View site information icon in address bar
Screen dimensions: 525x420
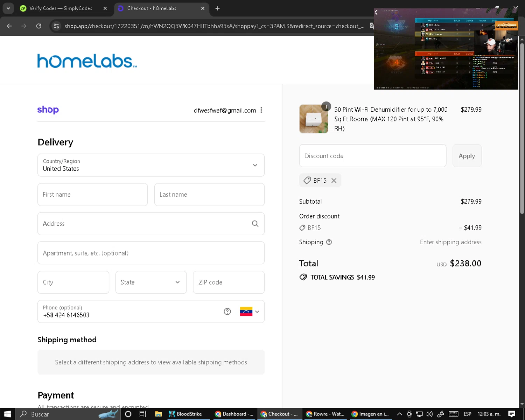pos(56,26)
